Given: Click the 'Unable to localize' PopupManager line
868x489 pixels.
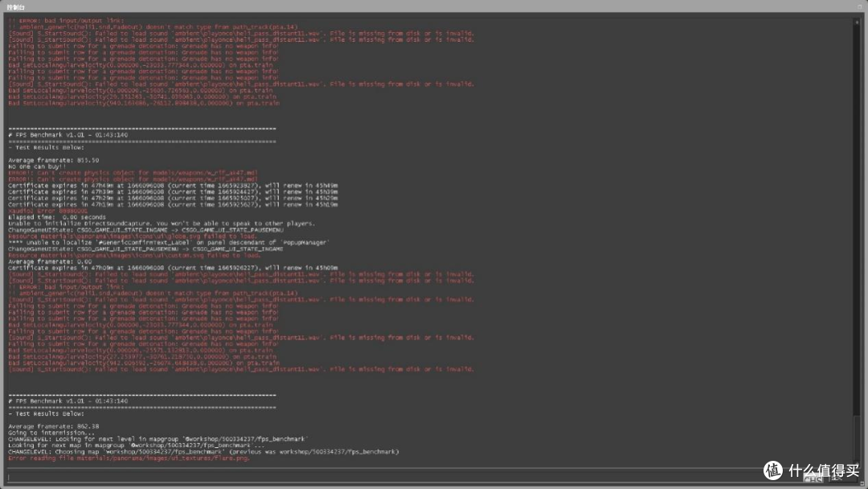Looking at the screenshot, I should click(169, 243).
